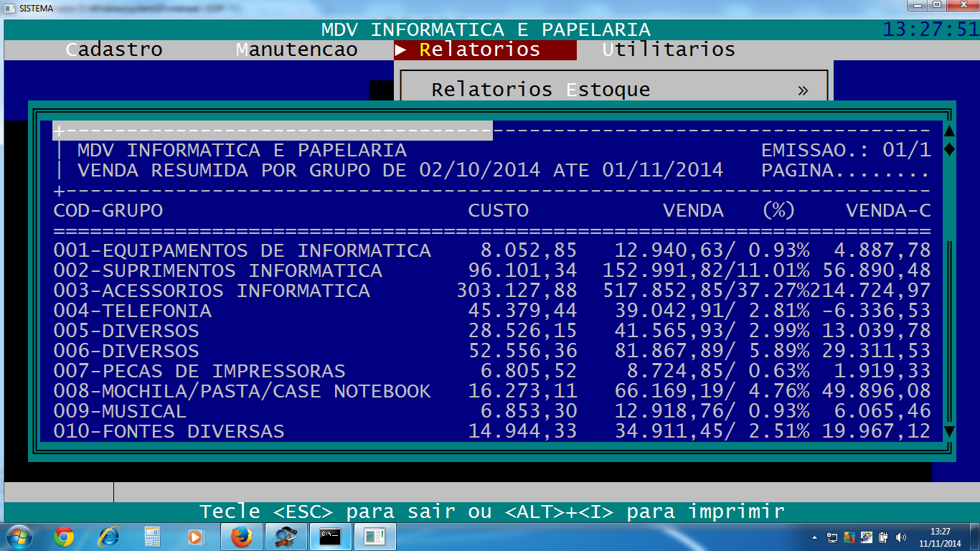Image resolution: width=980 pixels, height=551 pixels.
Task: Click percentage 37.27%
Action: (773, 291)
